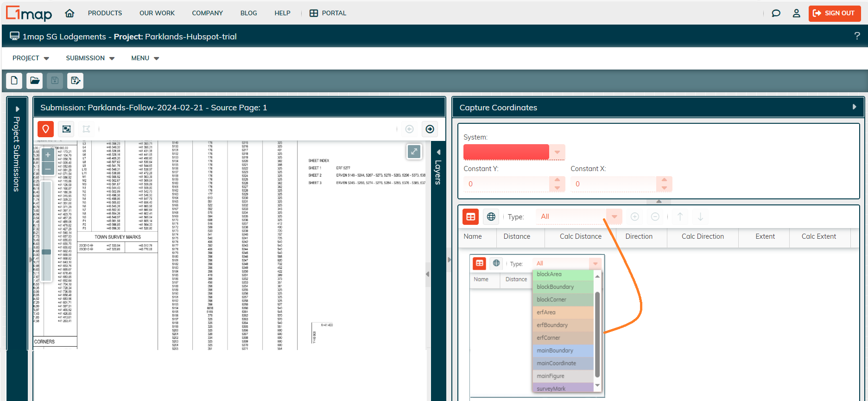Open the BLOG link
This screenshot has height=401, width=868.
(x=249, y=13)
